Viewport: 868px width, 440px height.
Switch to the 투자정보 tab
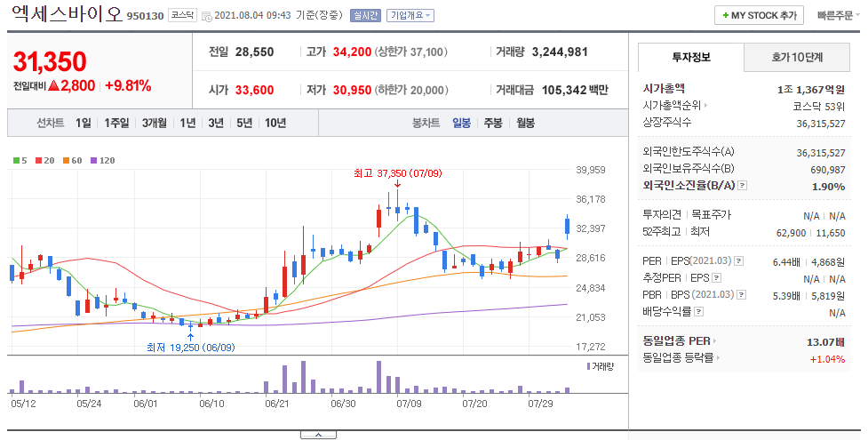(691, 57)
